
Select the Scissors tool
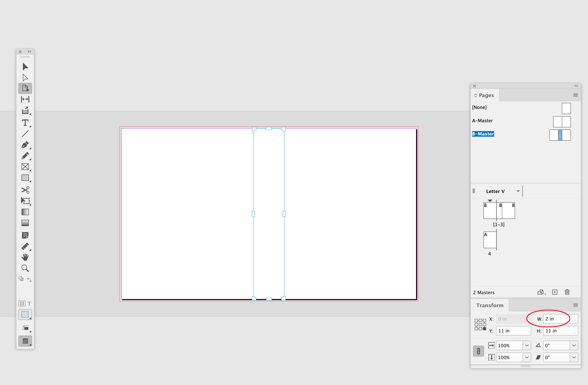click(25, 190)
